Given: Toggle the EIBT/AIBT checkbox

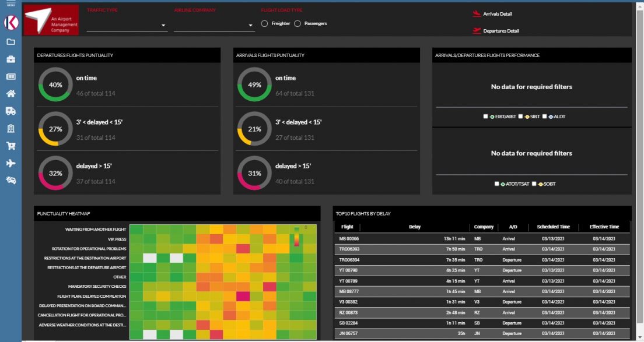Looking at the screenshot, I should [485, 117].
